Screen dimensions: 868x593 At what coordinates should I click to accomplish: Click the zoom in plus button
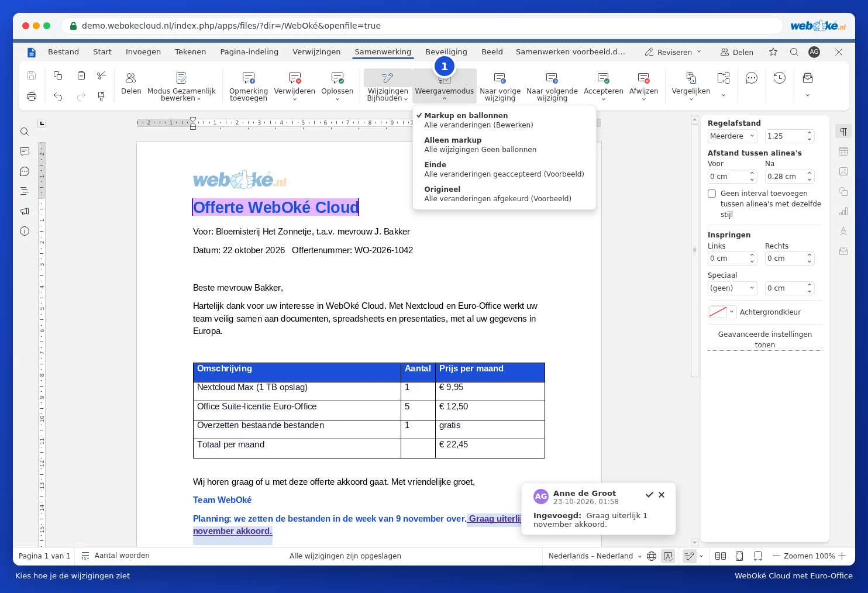pyautogui.click(x=842, y=556)
